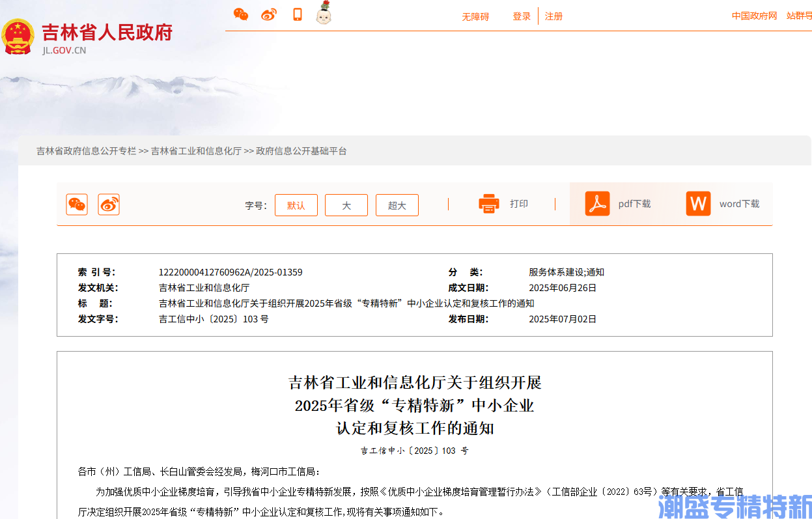Click the 索 引 号 label
Image resolution: width=812 pixels, height=519 pixels.
pyautogui.click(x=96, y=272)
